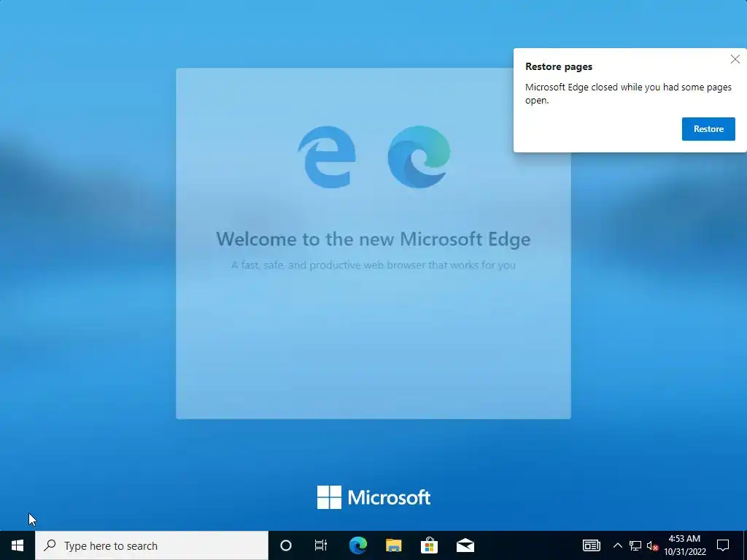Open the clock showing 4:53 AM
This screenshot has height=560, width=747.
point(684,545)
